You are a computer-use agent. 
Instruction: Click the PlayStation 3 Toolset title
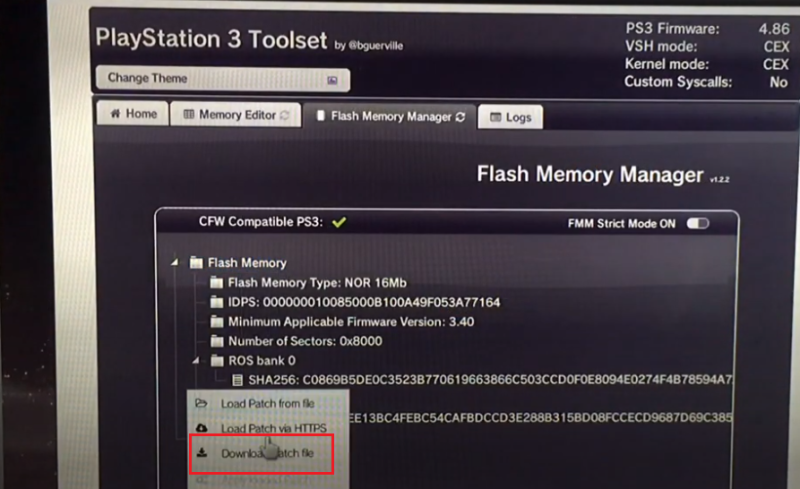pos(211,39)
